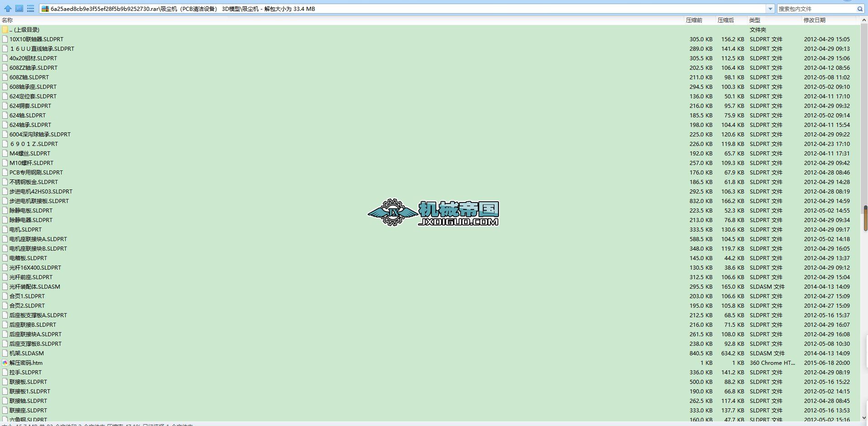This screenshot has width=868, height=426.
Task: Select the file name 除静电器.SLDPRT
Action: point(31,220)
